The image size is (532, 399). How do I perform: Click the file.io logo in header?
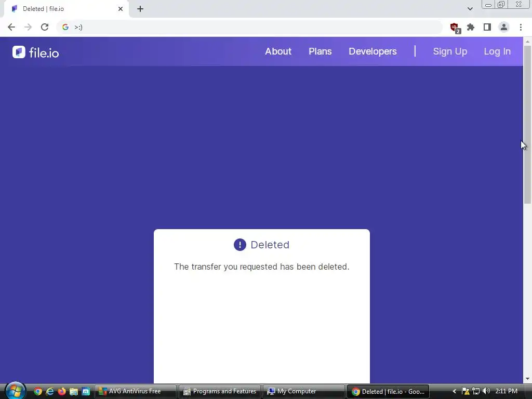(36, 52)
